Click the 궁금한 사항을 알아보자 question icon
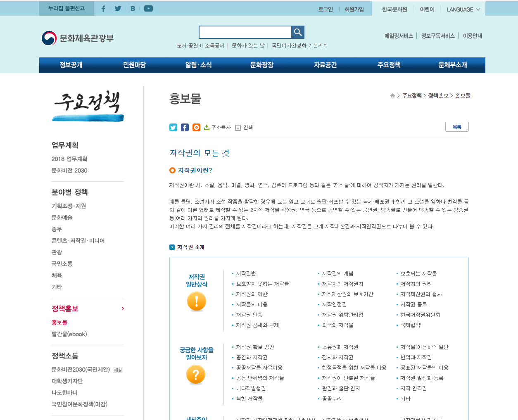 (196, 375)
